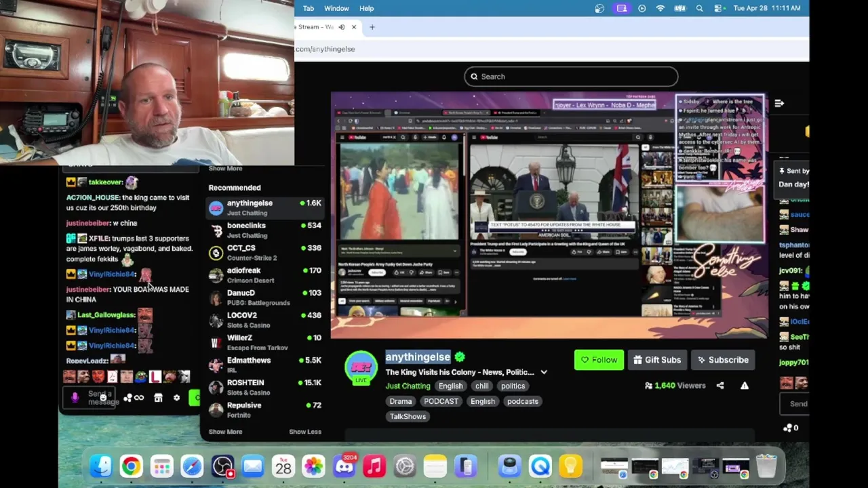Open the Window menu

tap(336, 8)
